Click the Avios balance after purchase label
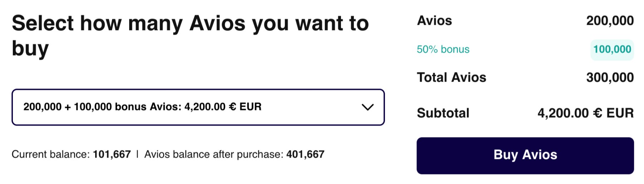Viewport: 644px width, 184px height. tap(214, 154)
